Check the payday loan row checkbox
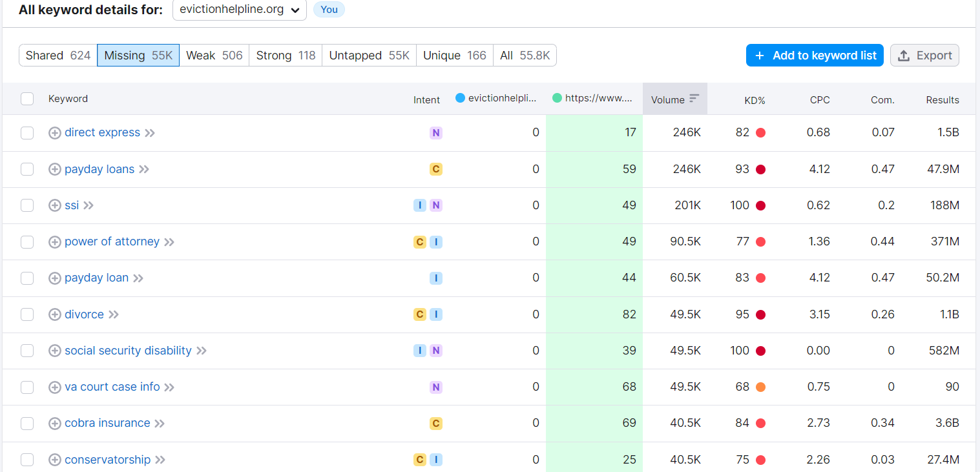Image resolution: width=980 pixels, height=472 pixels. (27, 278)
